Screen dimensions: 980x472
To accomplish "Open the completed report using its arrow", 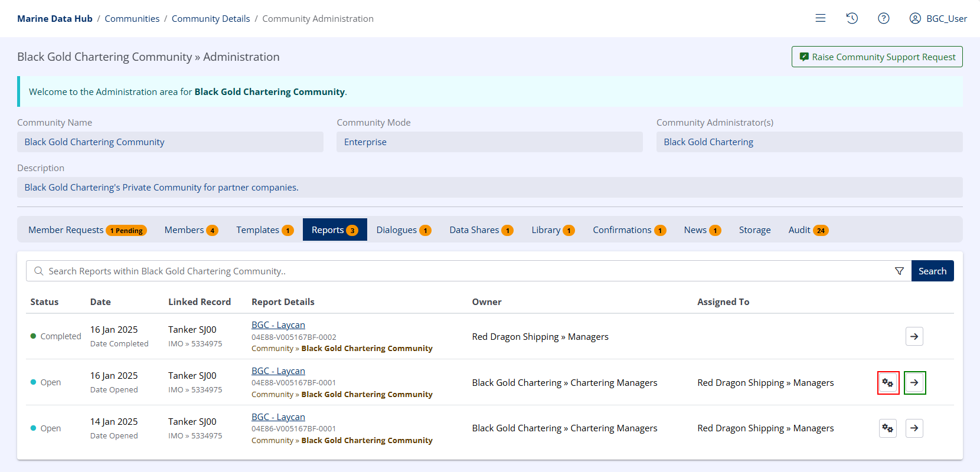I will [x=914, y=336].
